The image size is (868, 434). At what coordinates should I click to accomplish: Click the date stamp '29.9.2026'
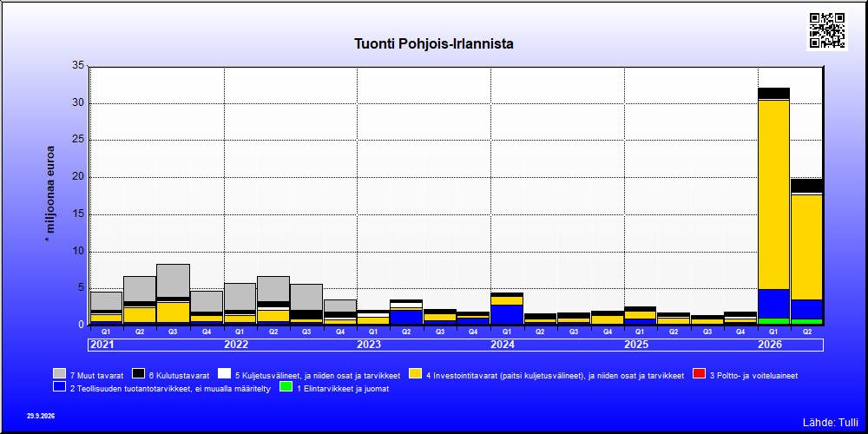point(41,416)
